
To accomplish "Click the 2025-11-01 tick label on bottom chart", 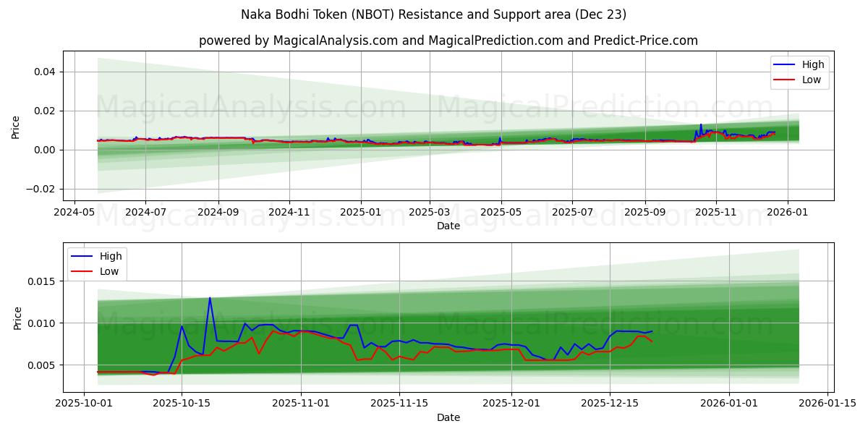I will click(301, 402).
